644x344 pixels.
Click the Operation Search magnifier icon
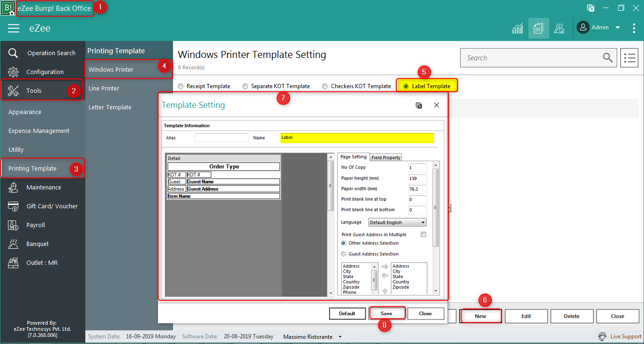[13, 53]
